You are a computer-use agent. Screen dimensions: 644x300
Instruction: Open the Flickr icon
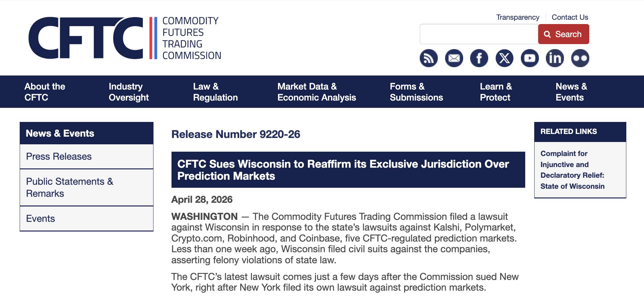(x=580, y=58)
